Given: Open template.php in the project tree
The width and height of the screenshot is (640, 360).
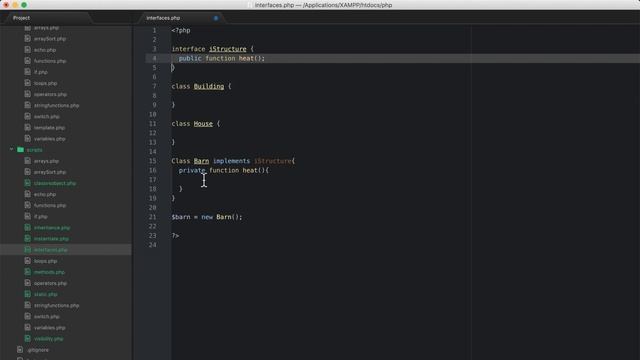Looking at the screenshot, I should point(49,128).
